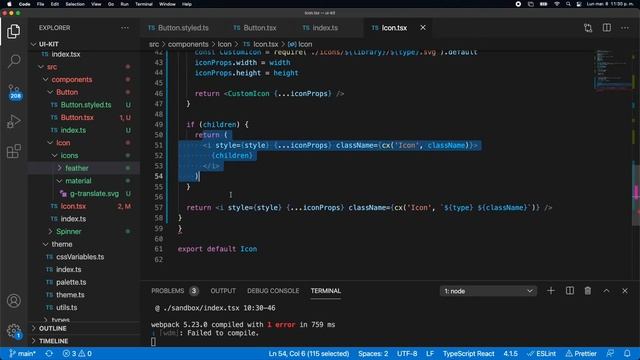Open the Terminal menu in menu bar
The width and height of the screenshot is (640, 360).
tap(144, 4)
